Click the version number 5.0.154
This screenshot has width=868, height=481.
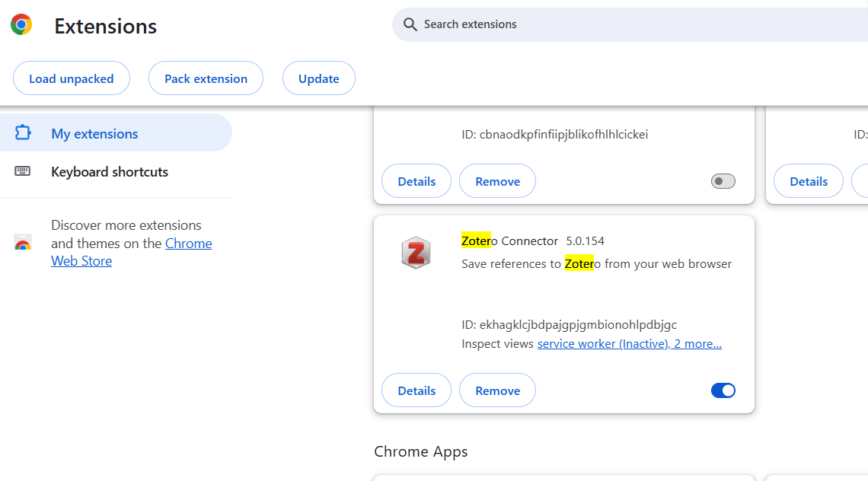585,240
